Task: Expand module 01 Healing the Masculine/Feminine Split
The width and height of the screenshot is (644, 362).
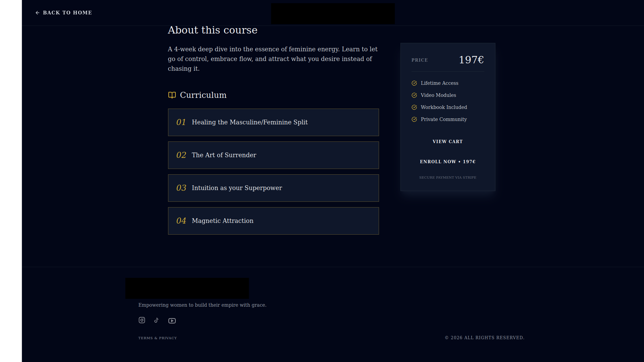Action: click(x=273, y=122)
